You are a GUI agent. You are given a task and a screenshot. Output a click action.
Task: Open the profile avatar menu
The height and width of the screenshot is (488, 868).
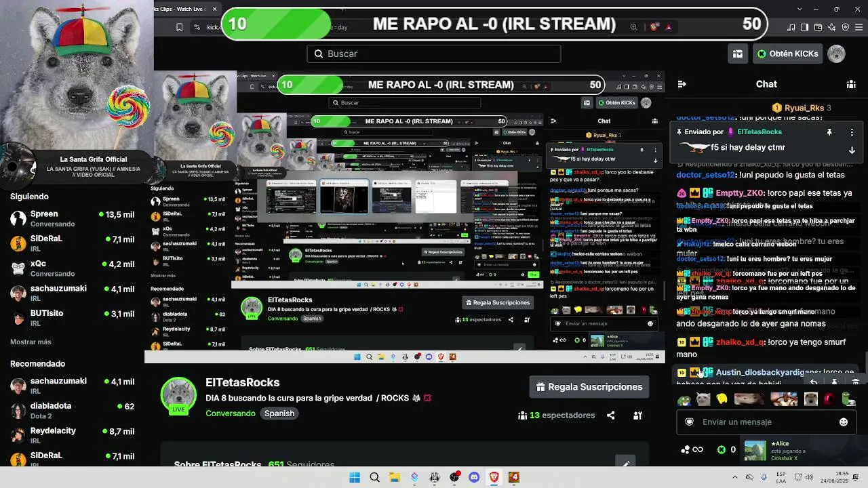(837, 54)
